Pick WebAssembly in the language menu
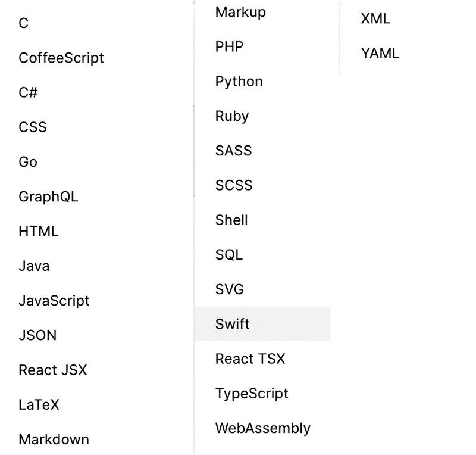The image size is (476, 455). pyautogui.click(x=263, y=428)
